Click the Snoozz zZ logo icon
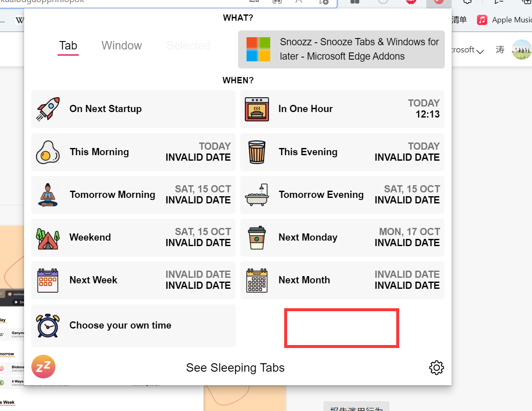Image resolution: width=532 pixels, height=411 pixels. [x=43, y=367]
